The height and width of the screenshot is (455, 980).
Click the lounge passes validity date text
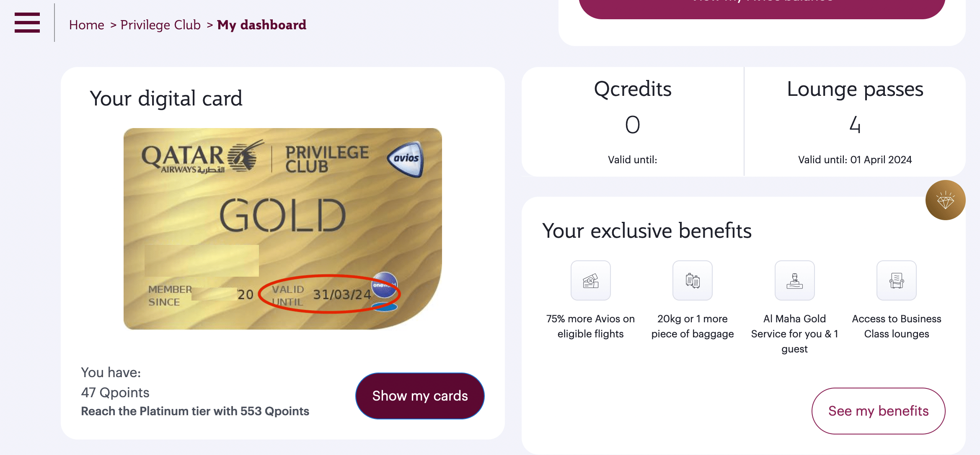click(x=856, y=159)
